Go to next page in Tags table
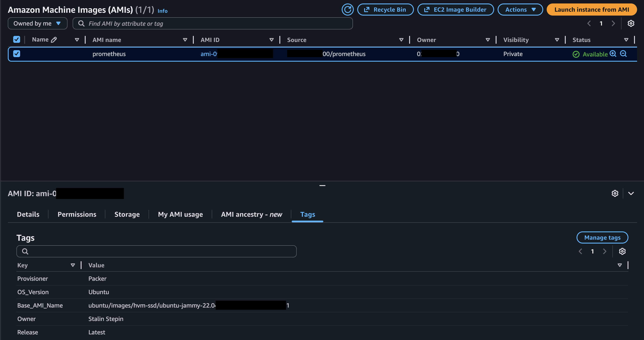 [604, 251]
